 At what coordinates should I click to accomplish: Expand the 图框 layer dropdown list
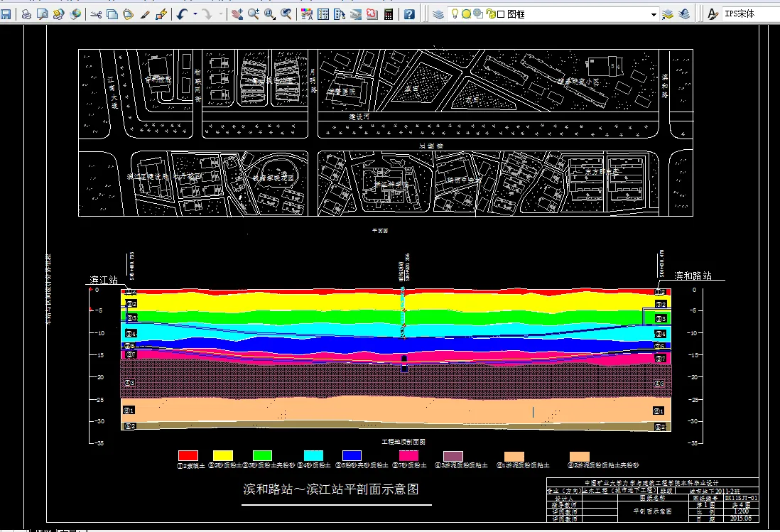[x=654, y=14]
